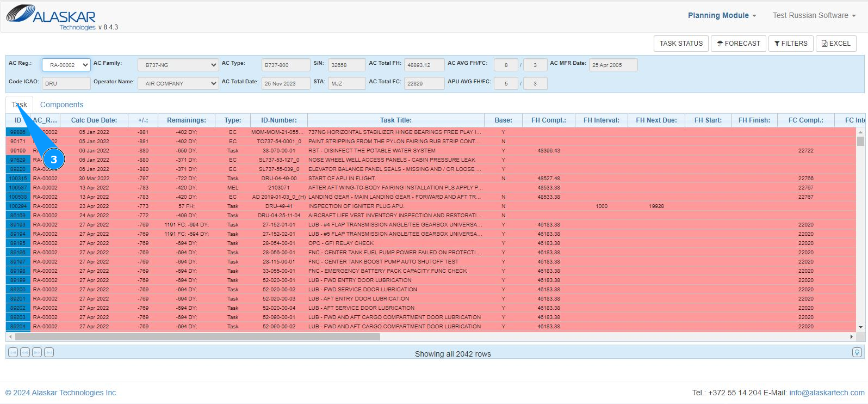Sort by the FH Finish column header
Screen dimensions: 868x404
[754, 120]
